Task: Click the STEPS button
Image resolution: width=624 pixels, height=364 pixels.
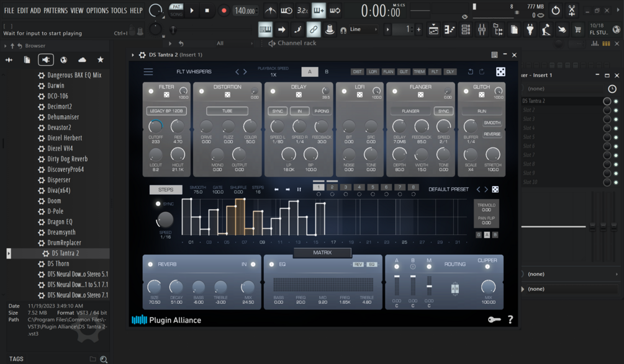Action: tap(166, 190)
